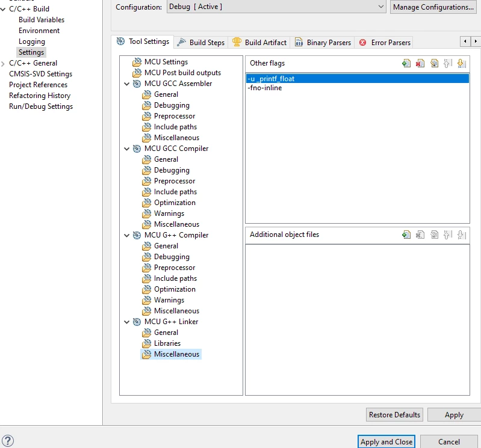Click the MCU G++ Compiler tool icon
481x448 pixels.
137,235
